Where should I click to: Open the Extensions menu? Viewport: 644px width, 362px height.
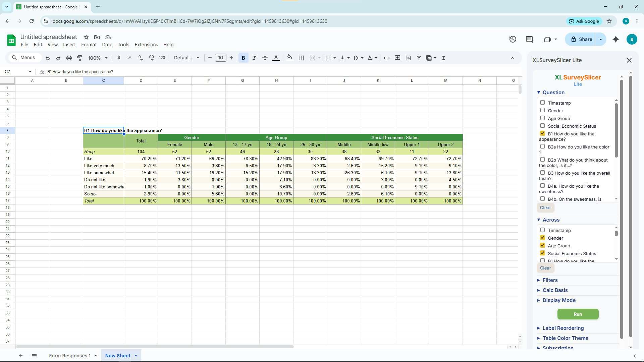pyautogui.click(x=146, y=45)
